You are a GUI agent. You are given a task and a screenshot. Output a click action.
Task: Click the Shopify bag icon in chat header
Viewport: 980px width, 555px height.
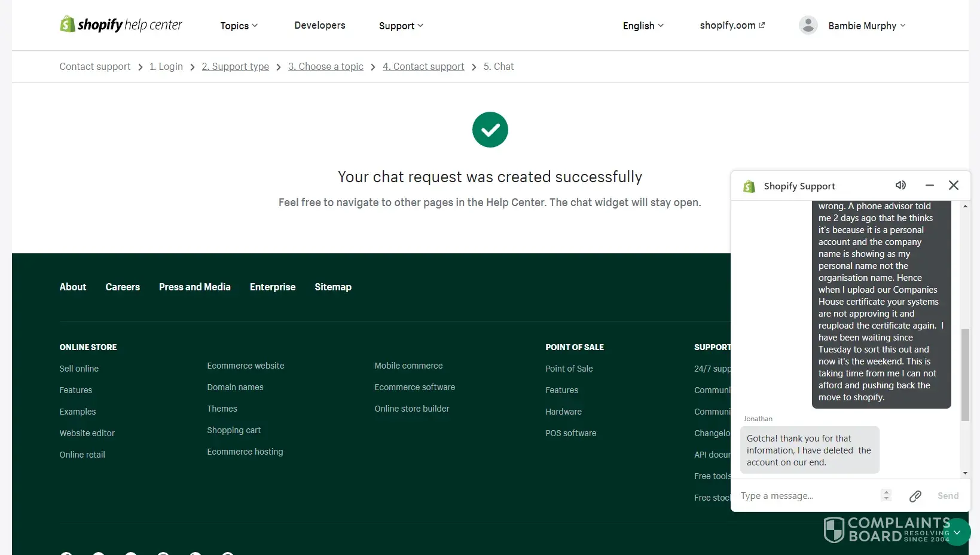(x=749, y=186)
